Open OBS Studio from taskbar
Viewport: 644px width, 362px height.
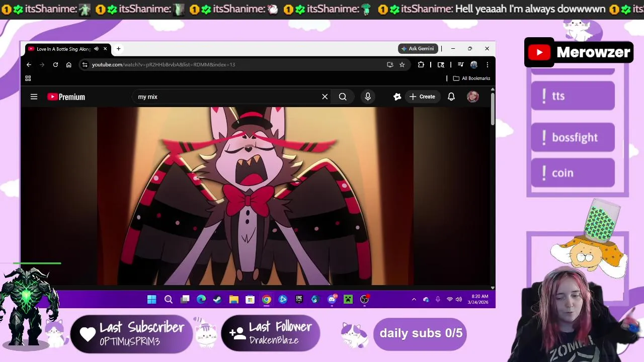[x=365, y=300]
